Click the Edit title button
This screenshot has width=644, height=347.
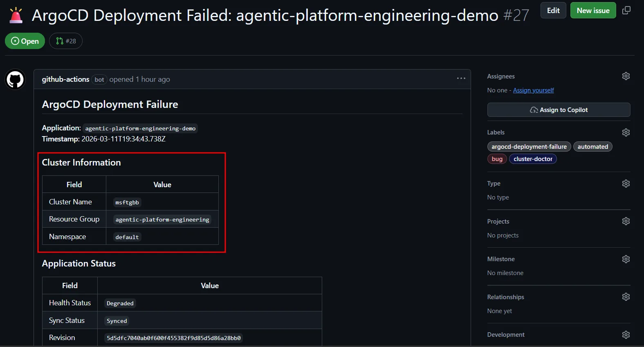pyautogui.click(x=553, y=11)
